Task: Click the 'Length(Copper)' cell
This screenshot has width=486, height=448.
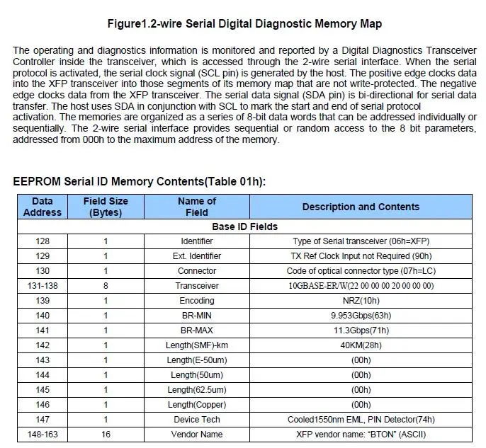Action: tap(197, 405)
